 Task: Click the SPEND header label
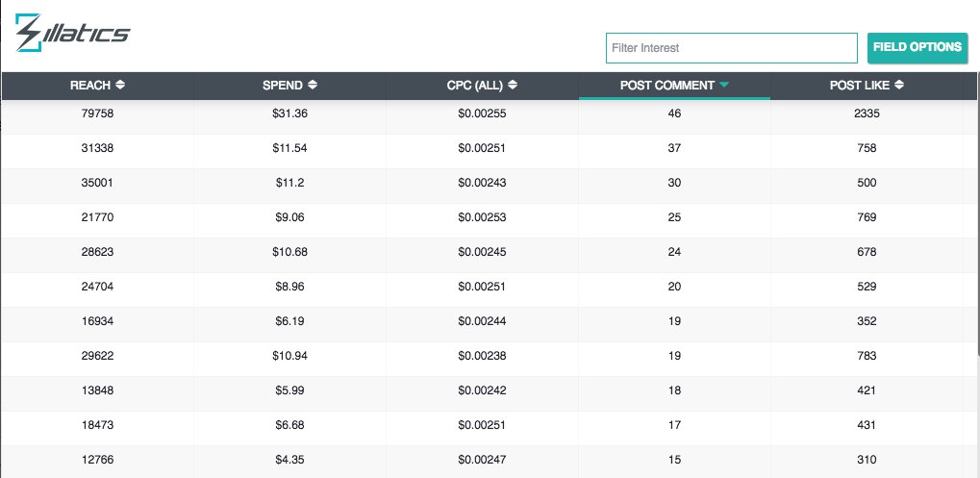coord(283,86)
